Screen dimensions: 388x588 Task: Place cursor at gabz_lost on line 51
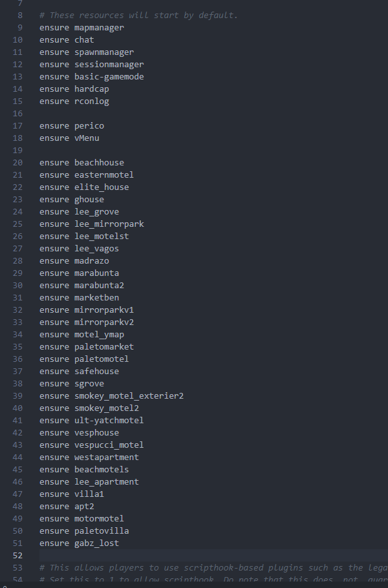96,543
